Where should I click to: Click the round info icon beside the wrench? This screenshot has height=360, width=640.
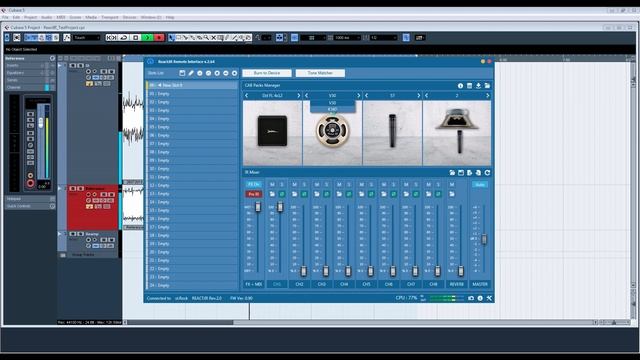coord(480,298)
